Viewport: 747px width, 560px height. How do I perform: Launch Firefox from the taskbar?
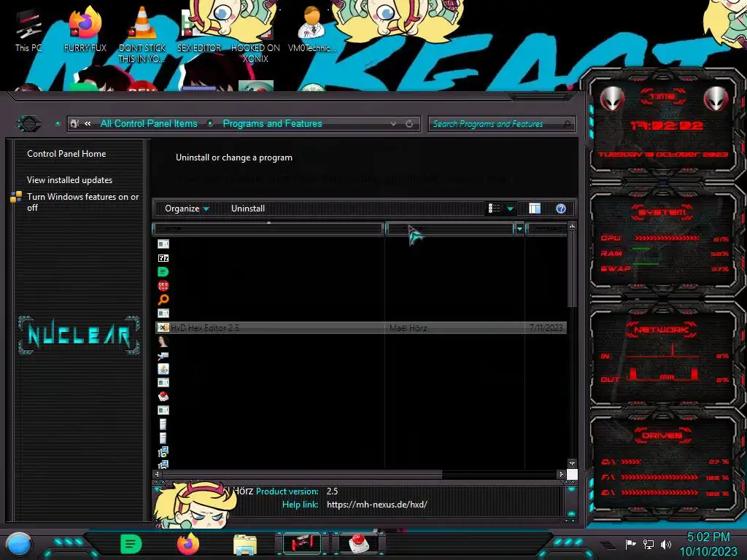(187, 544)
